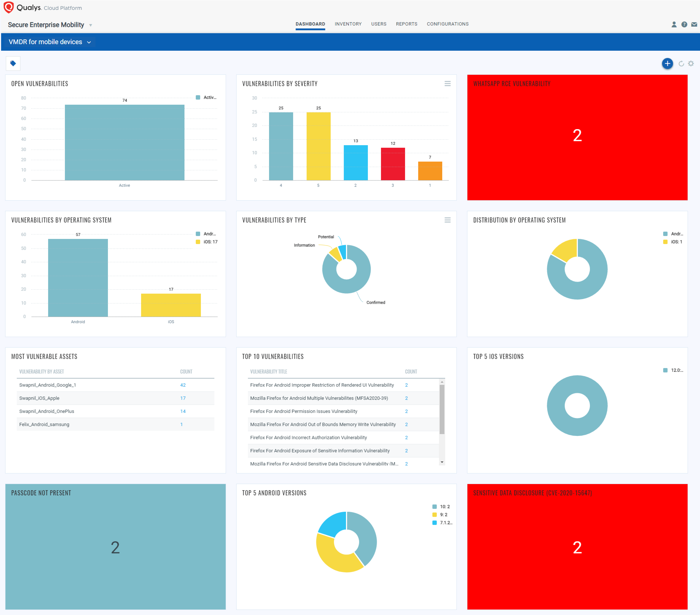The width and height of the screenshot is (700, 615).
Task: Open the user profile icon
Action: click(x=674, y=24)
